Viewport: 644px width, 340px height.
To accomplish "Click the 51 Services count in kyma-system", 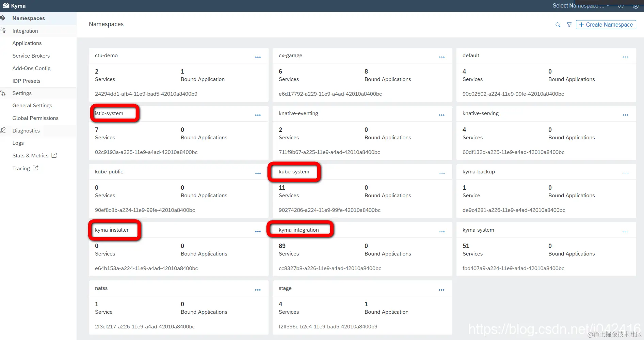I will 466,246.
